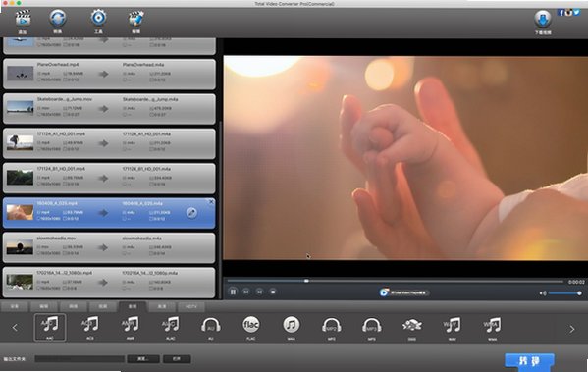
Task: Select the MP3 headphones format icon
Action: coord(372,325)
